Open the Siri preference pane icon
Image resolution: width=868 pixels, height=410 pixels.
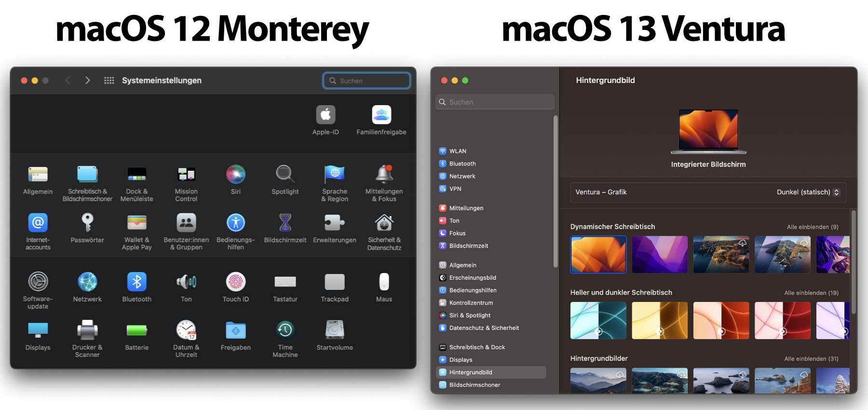point(235,175)
